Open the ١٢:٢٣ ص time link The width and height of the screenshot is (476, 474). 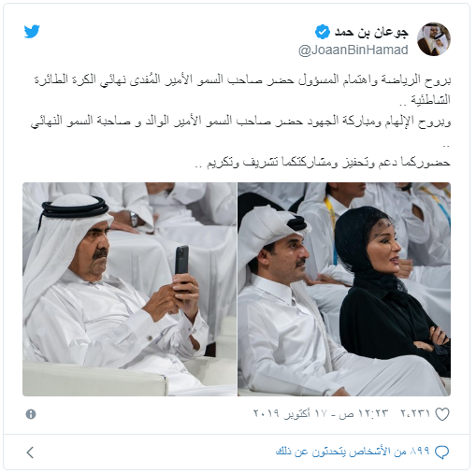click(364, 414)
